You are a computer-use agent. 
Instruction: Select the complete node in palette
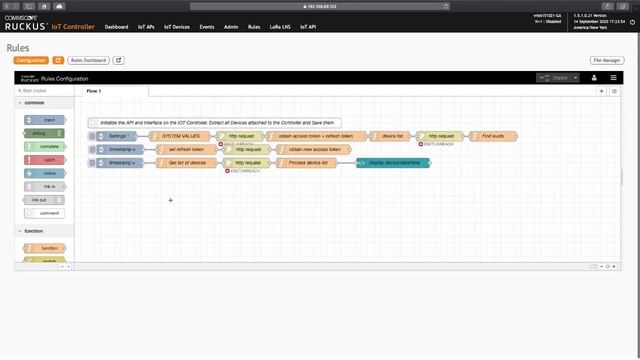[x=44, y=147]
